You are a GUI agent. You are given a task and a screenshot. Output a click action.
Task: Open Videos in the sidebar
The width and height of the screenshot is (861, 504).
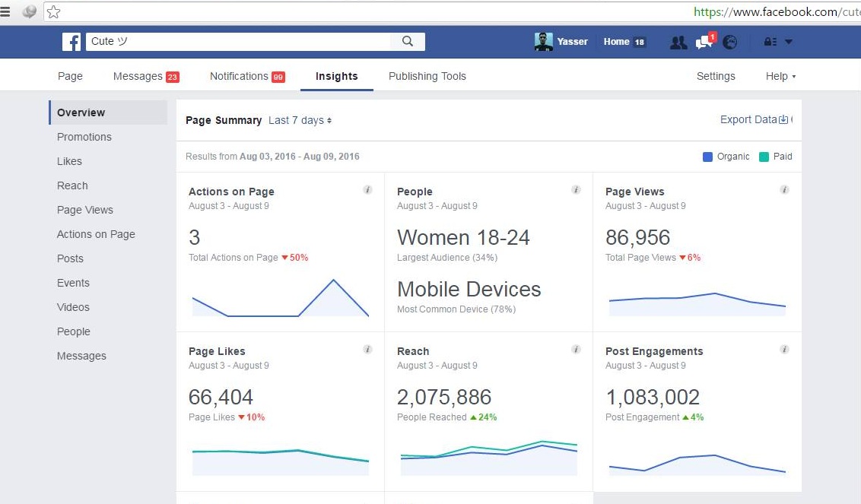tap(73, 307)
